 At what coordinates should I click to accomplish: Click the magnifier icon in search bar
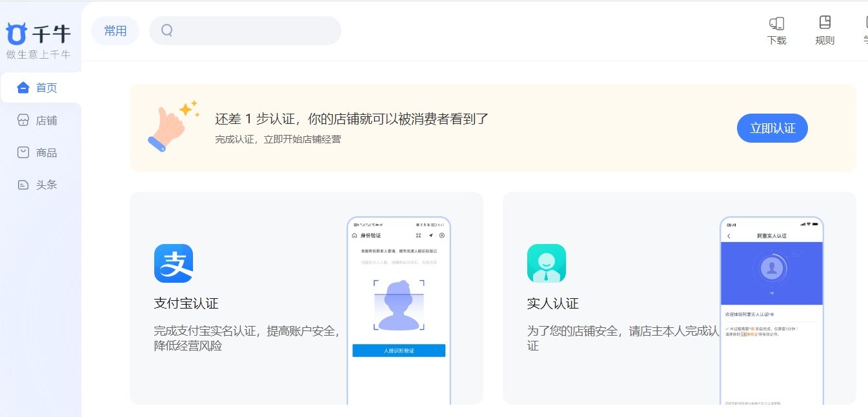point(167,30)
